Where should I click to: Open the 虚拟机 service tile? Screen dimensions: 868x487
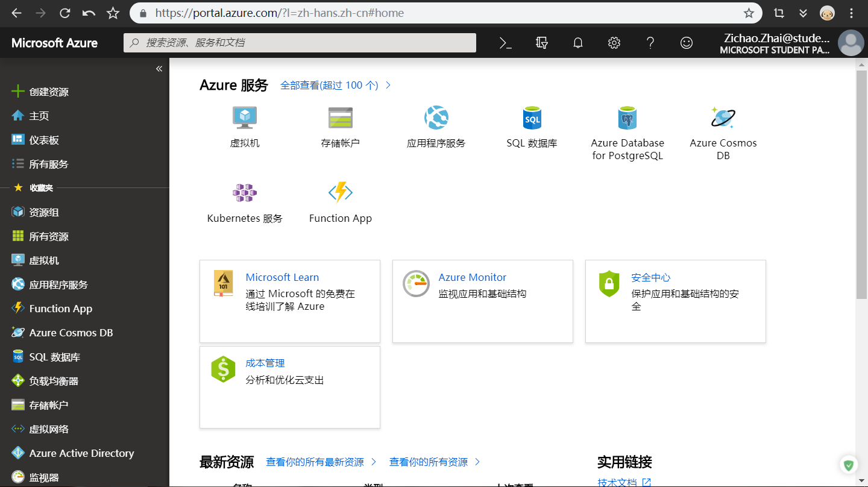(x=244, y=127)
